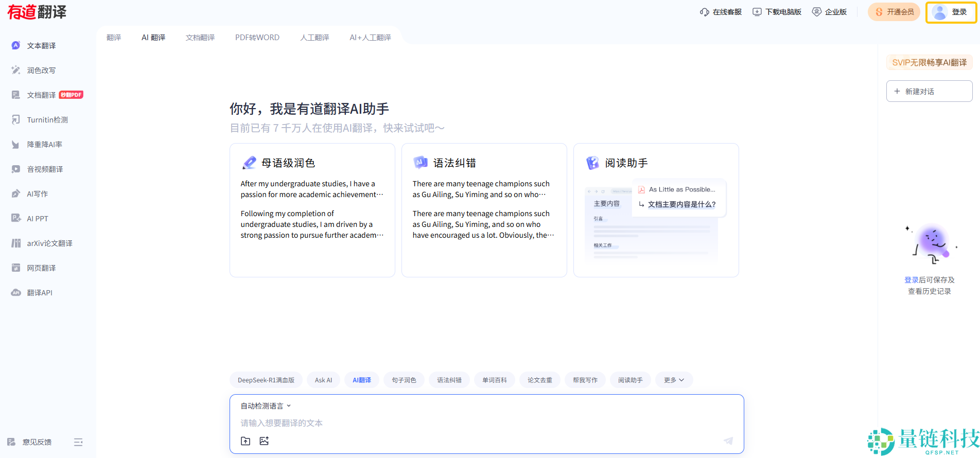This screenshot has width=980, height=458.
Task: Click the 开通会员 button
Action: pyautogui.click(x=894, y=12)
